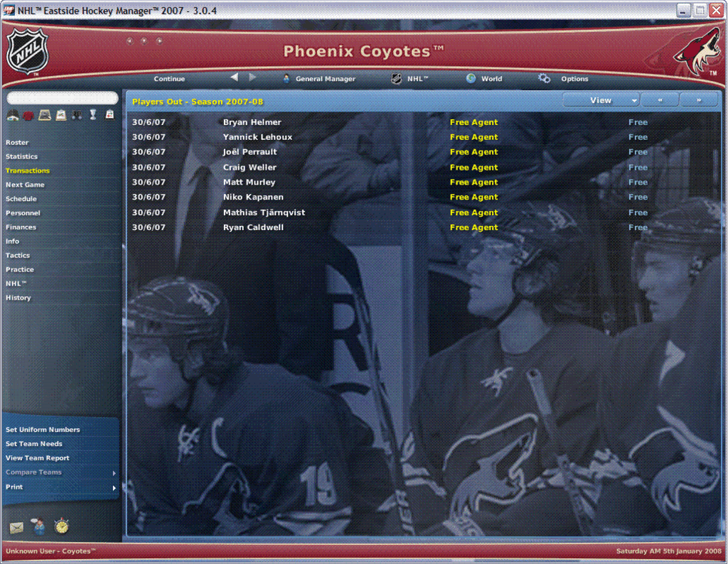Click Set Team Needs
Viewport: 728px width, 564px height.
(x=34, y=444)
